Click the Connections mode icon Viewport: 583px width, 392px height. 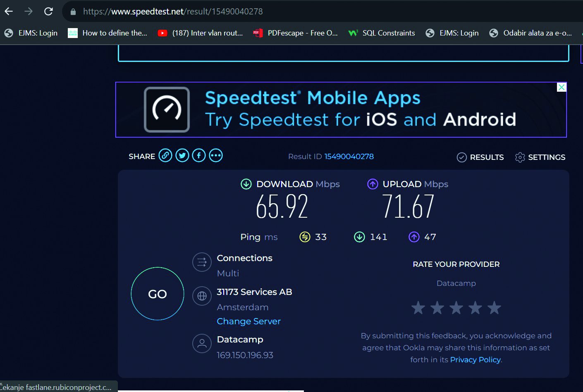pos(202,262)
